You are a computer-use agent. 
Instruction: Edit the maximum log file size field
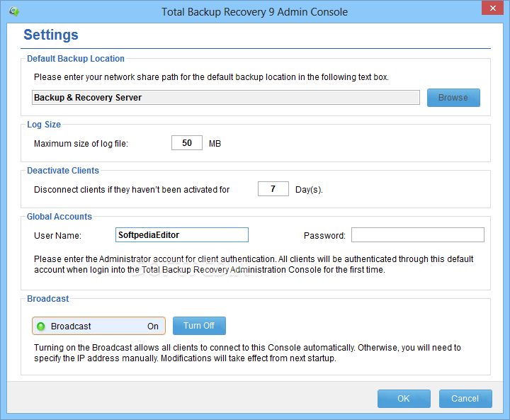[187, 143]
